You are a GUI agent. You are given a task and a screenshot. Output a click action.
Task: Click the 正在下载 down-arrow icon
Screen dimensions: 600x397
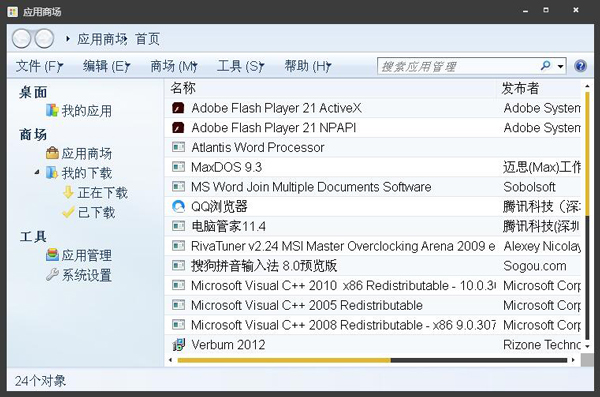pos(68,192)
